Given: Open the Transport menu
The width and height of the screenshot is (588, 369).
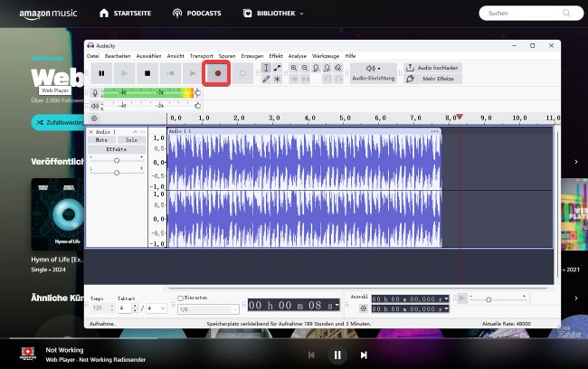Looking at the screenshot, I should (202, 56).
